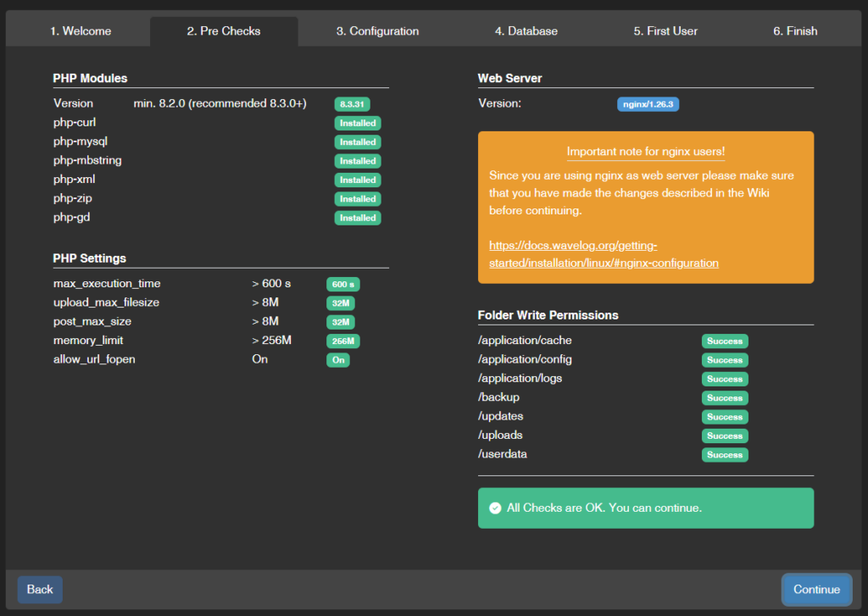Click the '> 600 s' requirement value
The height and width of the screenshot is (616, 868).
pos(271,283)
